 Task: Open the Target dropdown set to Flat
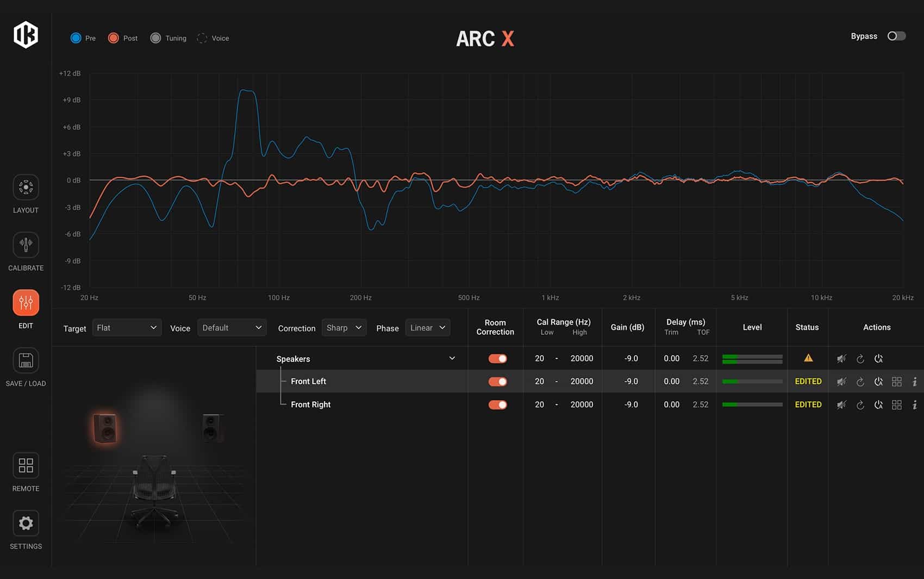(x=127, y=328)
